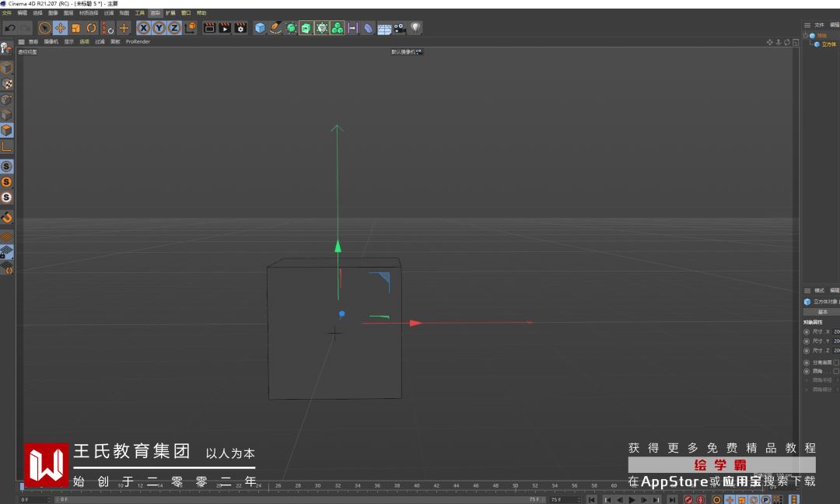Toggle Autokeying red button
This screenshot has height=504, width=840.
point(701,499)
